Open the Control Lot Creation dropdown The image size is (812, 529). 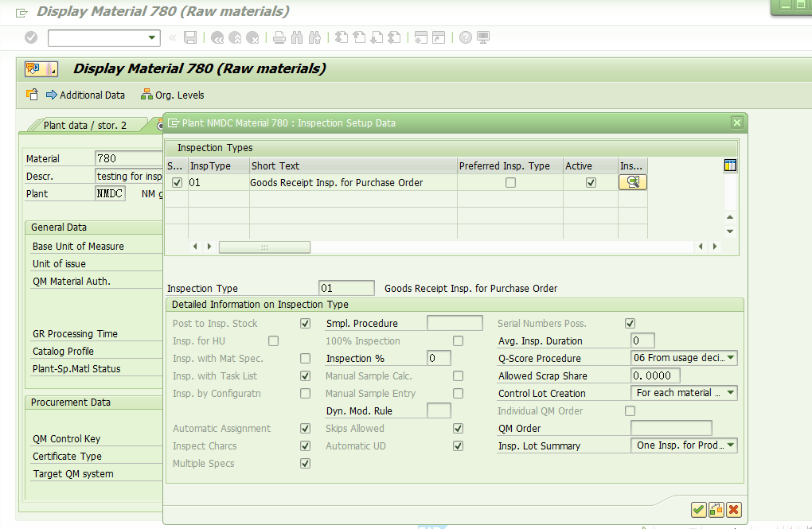(x=731, y=393)
